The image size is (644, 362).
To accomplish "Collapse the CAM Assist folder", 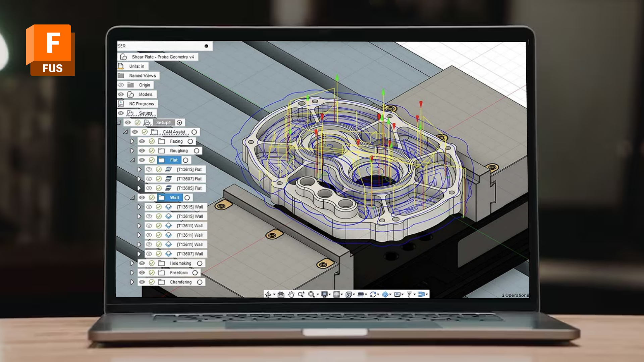I will click(x=125, y=132).
